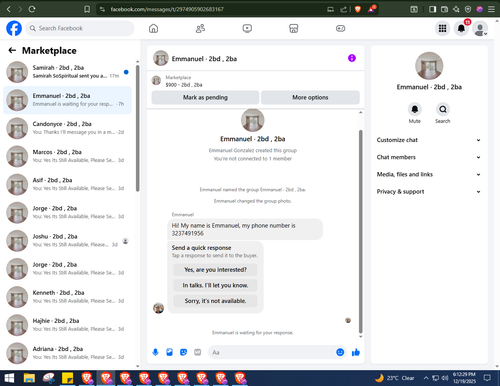Choose a GIF icon in composer
The height and width of the screenshot is (386, 500).
198,352
